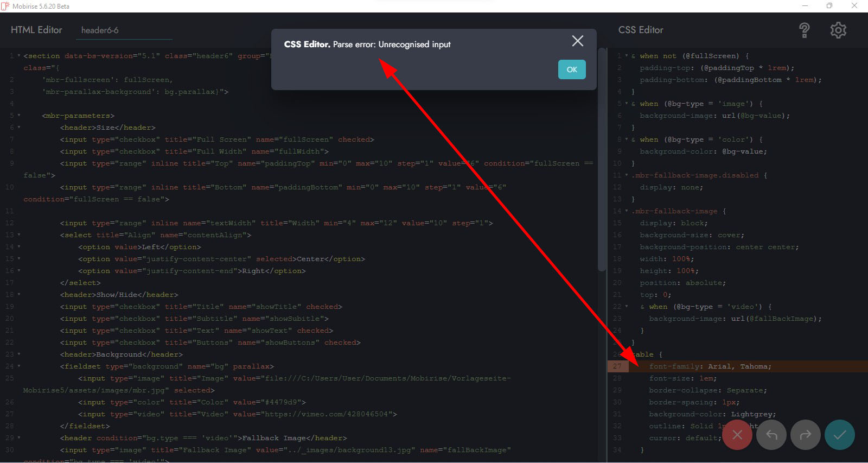
Task: Fold the mbr-parameters block at HTML line 5
Action: click(x=19, y=116)
